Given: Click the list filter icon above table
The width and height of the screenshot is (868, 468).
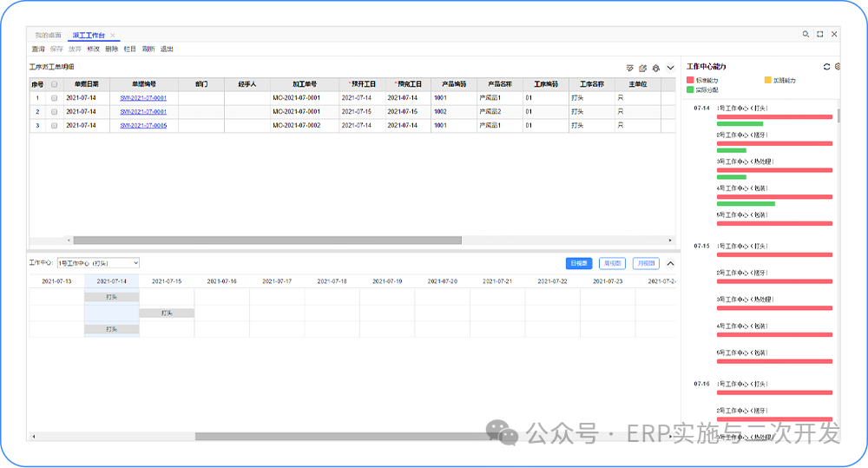Looking at the screenshot, I should click(629, 68).
